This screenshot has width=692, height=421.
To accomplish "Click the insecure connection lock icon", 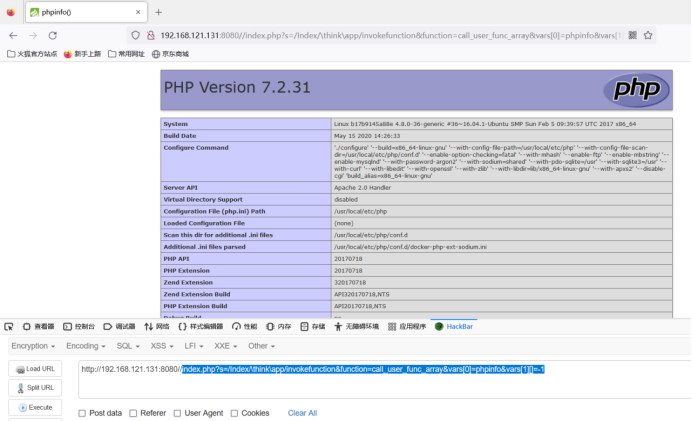I will pyautogui.click(x=150, y=35).
